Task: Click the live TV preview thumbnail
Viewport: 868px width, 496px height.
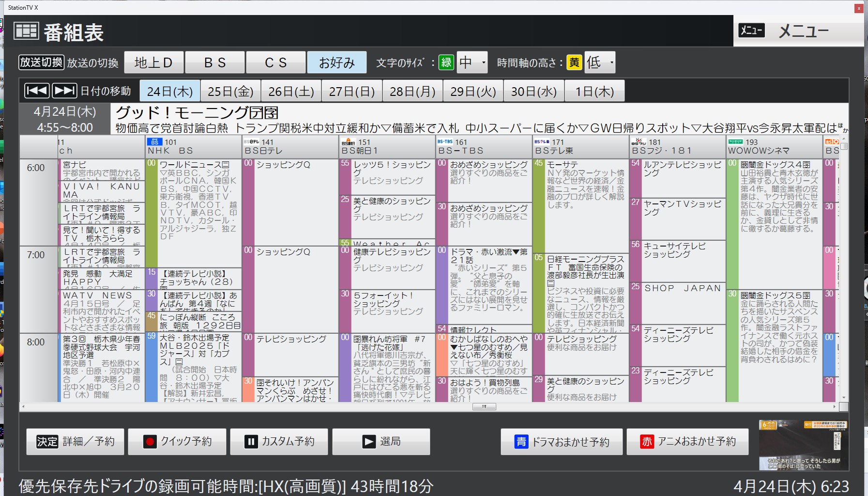Action: (x=803, y=445)
